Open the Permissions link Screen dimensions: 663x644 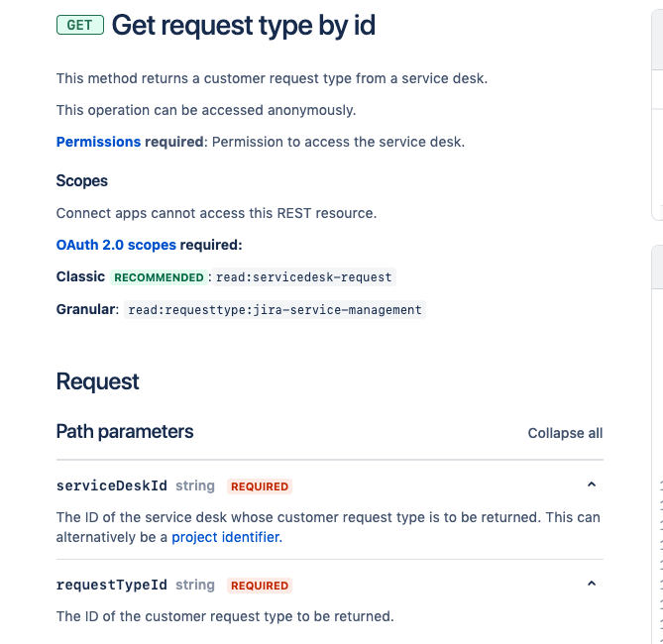[x=98, y=142]
